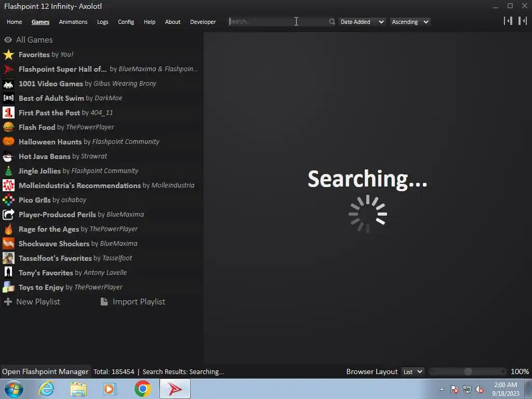
Task: Select Tony's Favorites playlist text
Action: click(73, 273)
